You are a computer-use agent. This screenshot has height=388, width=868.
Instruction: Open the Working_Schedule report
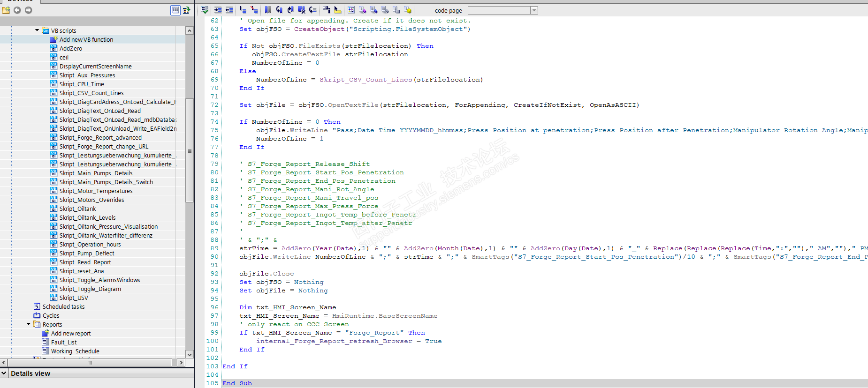coord(75,351)
